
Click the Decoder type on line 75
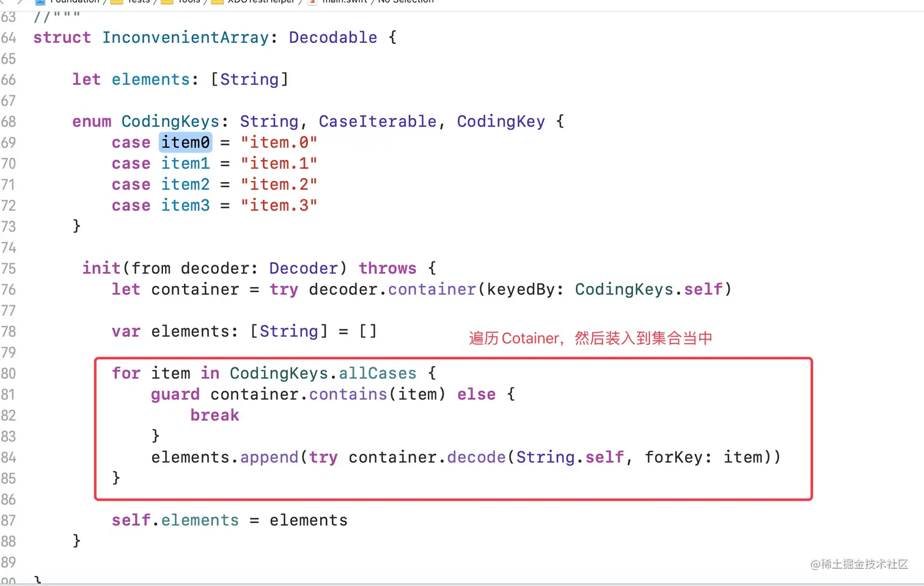point(304,268)
